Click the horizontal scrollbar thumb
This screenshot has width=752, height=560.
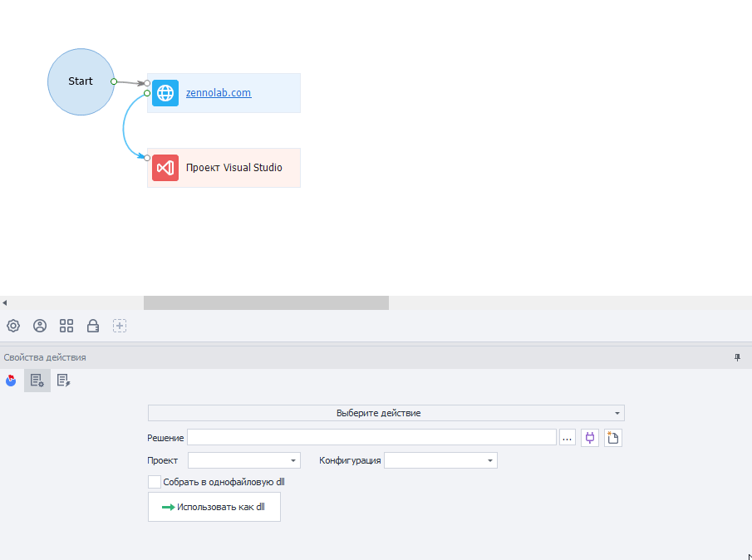pyautogui.click(x=266, y=303)
